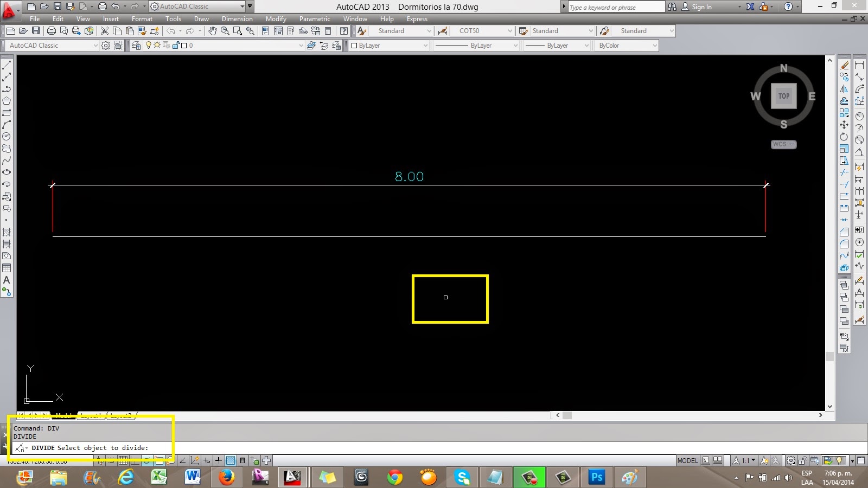Toggle the layer 0 lock padlock

click(x=176, y=46)
